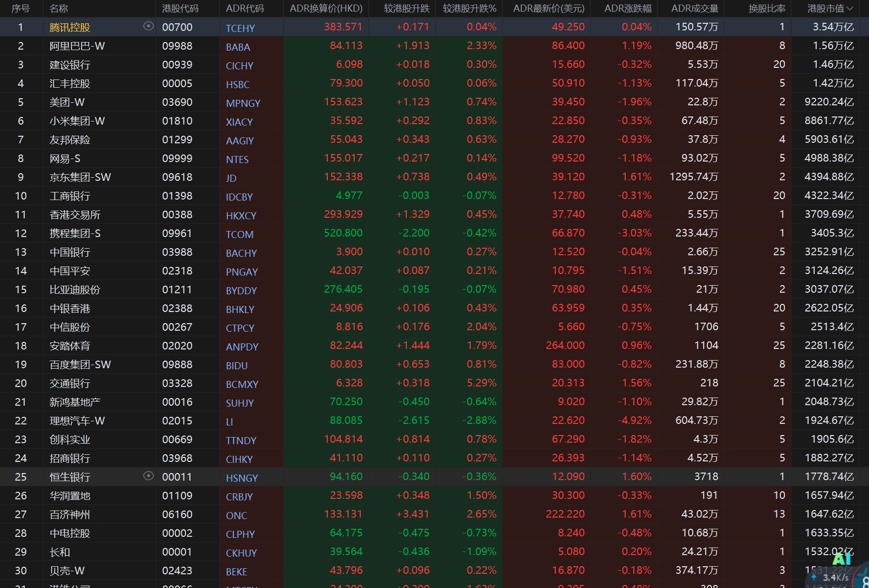Select the 交通银行 stock name
869x588 pixels.
[x=70, y=383]
